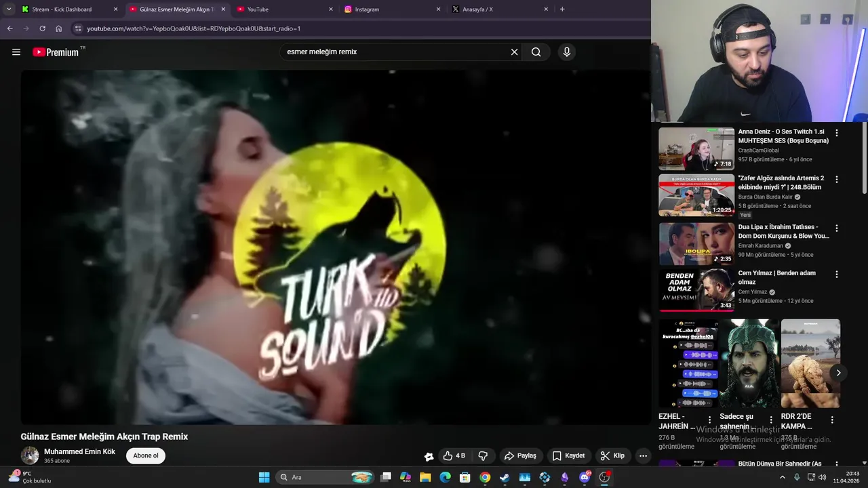Open the EZHEL - JAHREİN short
The width and height of the screenshot is (868, 488).
point(688,364)
